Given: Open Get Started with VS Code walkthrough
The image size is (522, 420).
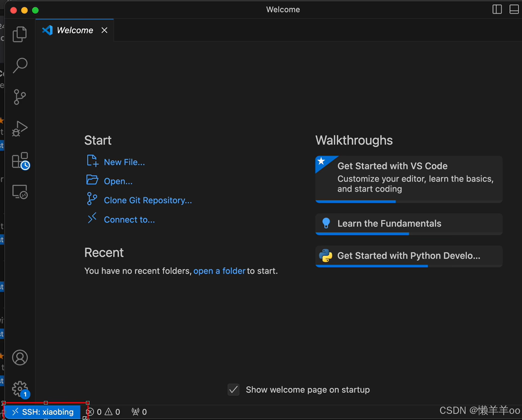Looking at the screenshot, I should coord(409,179).
